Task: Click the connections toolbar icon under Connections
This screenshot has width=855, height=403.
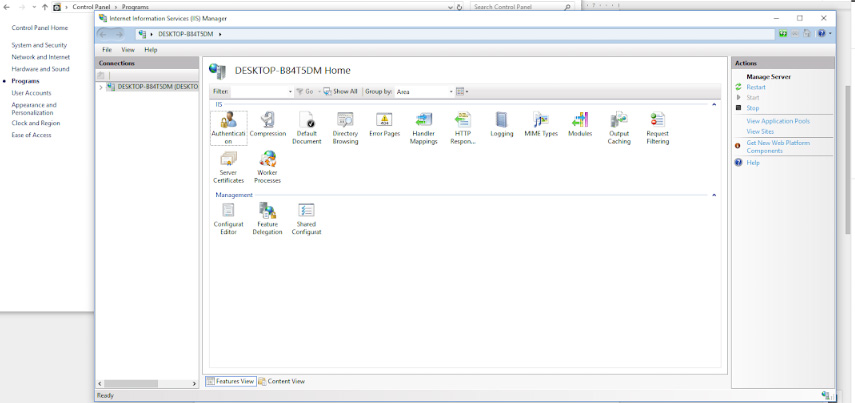Action: [x=101, y=75]
